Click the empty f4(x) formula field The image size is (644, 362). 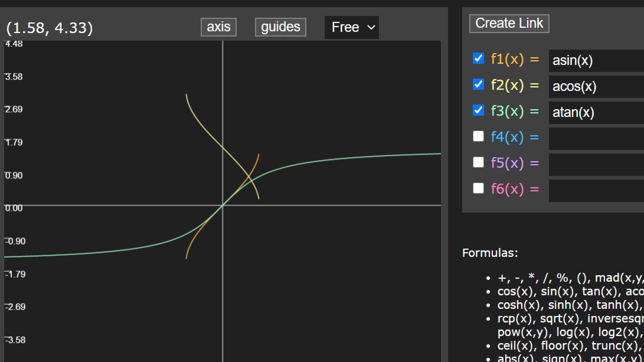pyautogui.click(x=596, y=138)
